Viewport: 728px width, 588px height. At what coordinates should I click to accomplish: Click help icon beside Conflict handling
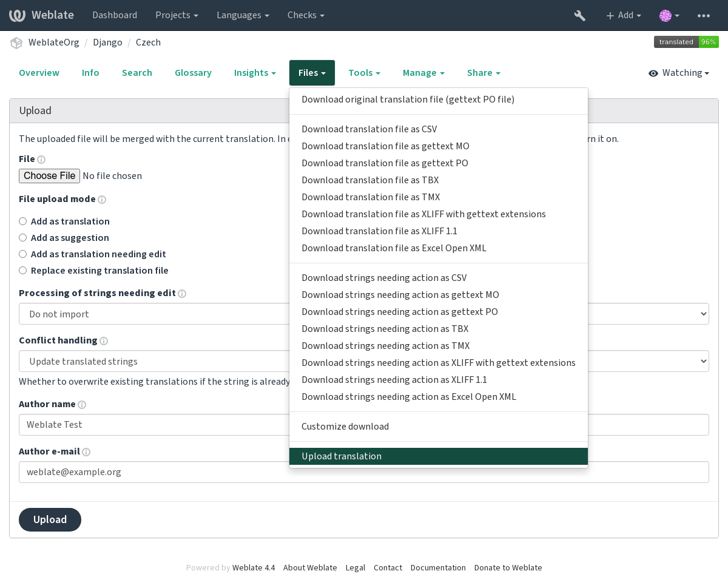104,341
